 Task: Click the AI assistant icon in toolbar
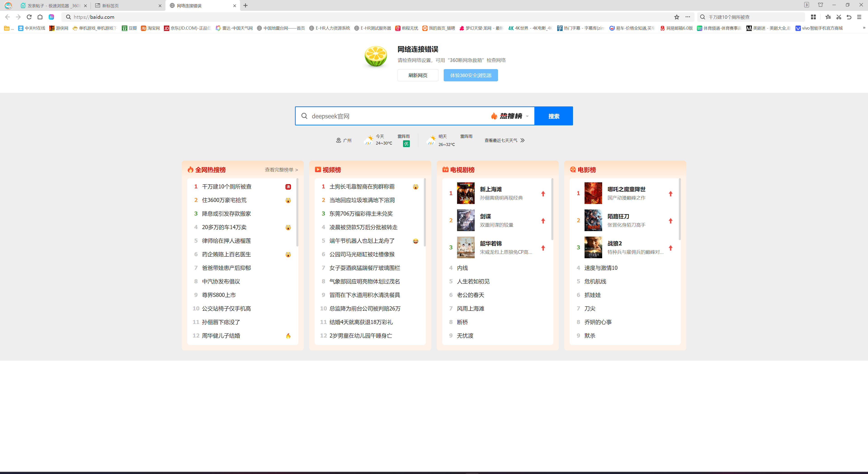[x=51, y=17]
